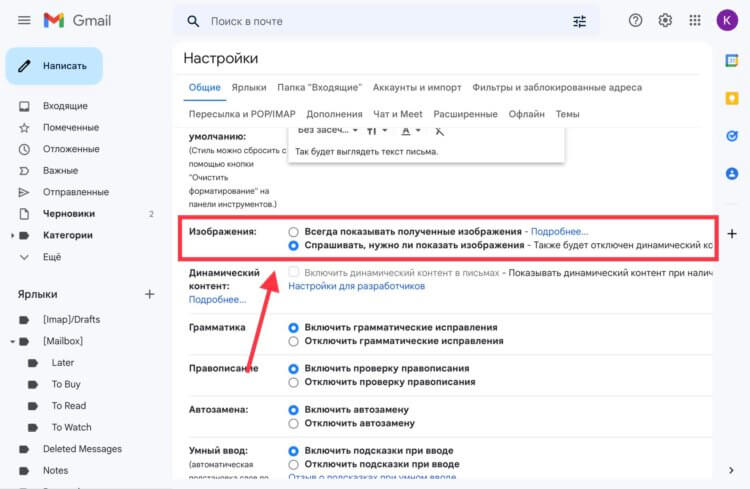Open Google Tasks side panel icon
Screen dimensions: 750x489
(x=731, y=136)
